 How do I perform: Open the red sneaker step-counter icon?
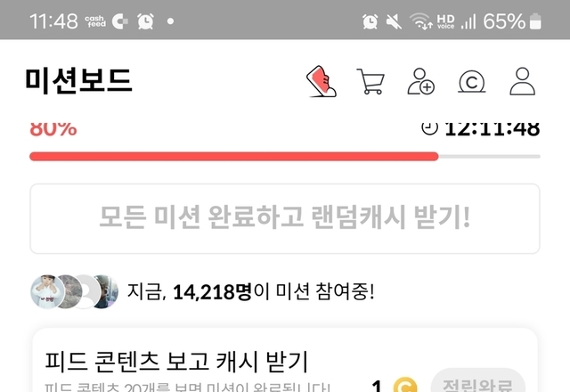[322, 81]
